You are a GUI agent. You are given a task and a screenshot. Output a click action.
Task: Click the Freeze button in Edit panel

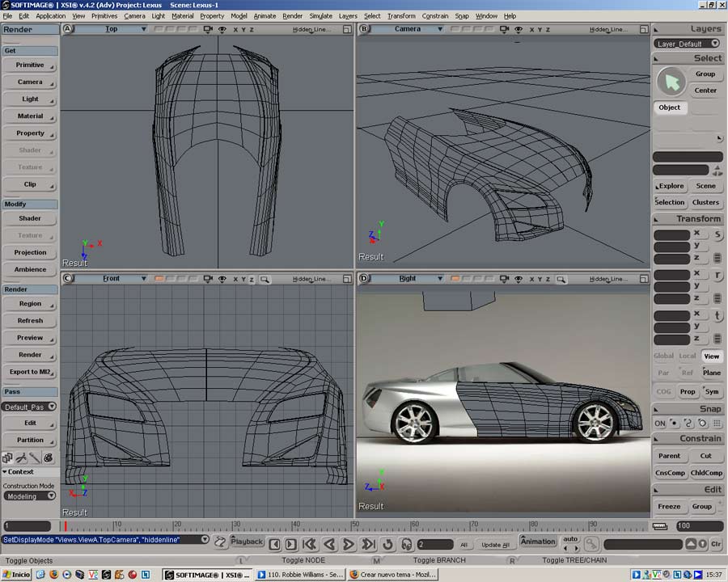(669, 507)
